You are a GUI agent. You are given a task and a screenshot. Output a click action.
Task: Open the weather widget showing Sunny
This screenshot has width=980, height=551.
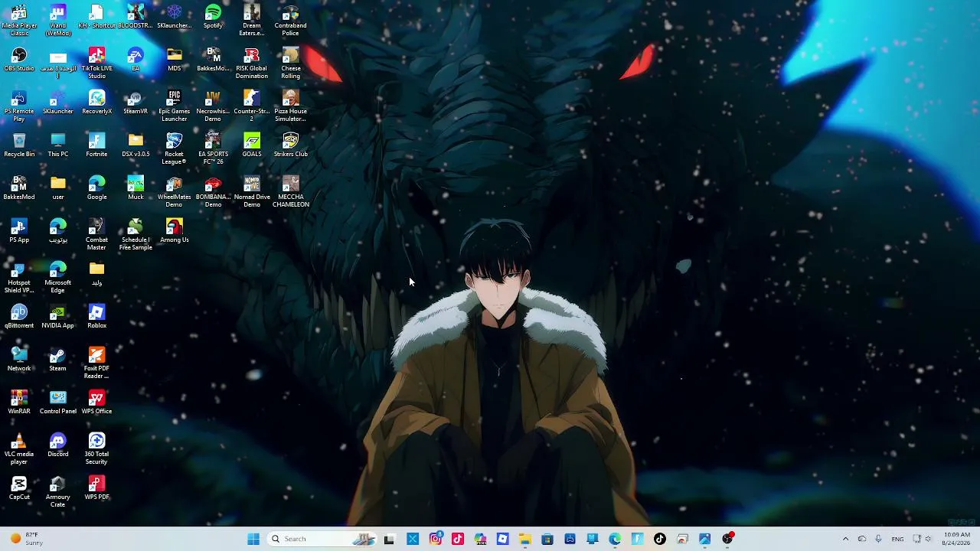(x=25, y=539)
